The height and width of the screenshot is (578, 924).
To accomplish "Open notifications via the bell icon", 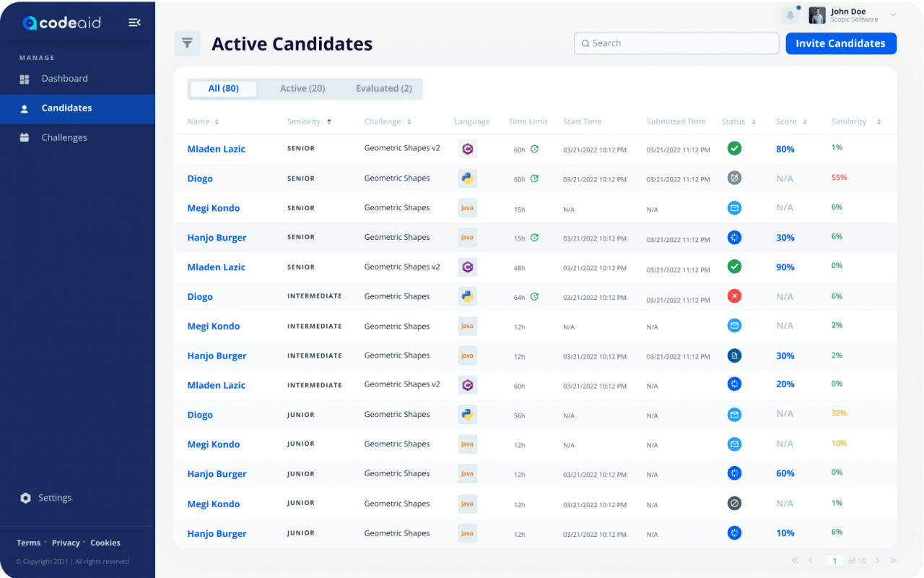I will tap(790, 14).
